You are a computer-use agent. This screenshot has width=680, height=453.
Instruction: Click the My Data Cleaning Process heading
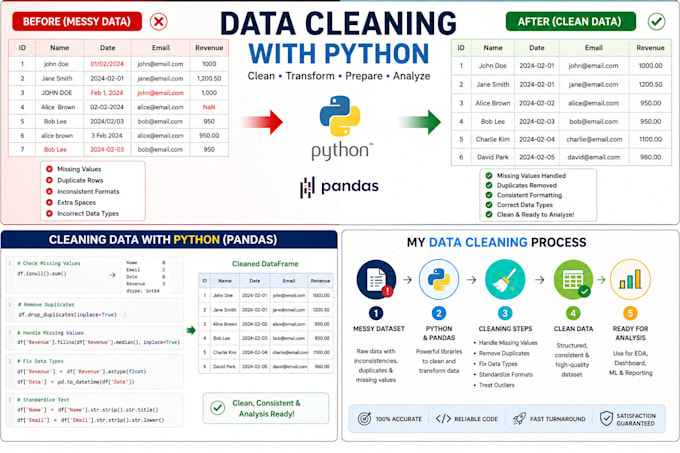[x=496, y=242]
